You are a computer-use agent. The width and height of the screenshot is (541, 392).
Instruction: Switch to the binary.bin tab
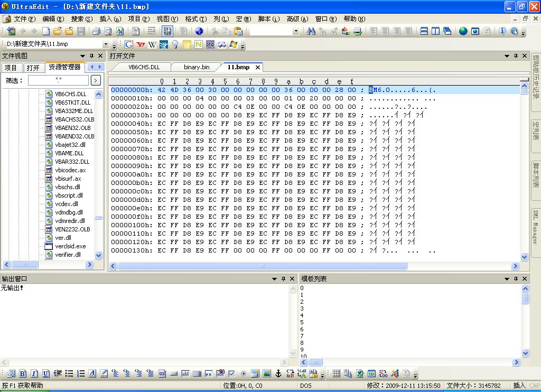(x=197, y=67)
